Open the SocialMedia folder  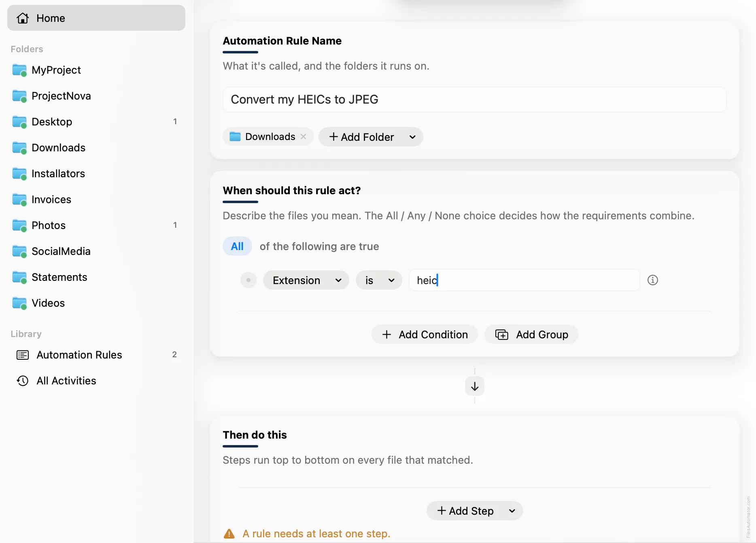(x=96, y=251)
